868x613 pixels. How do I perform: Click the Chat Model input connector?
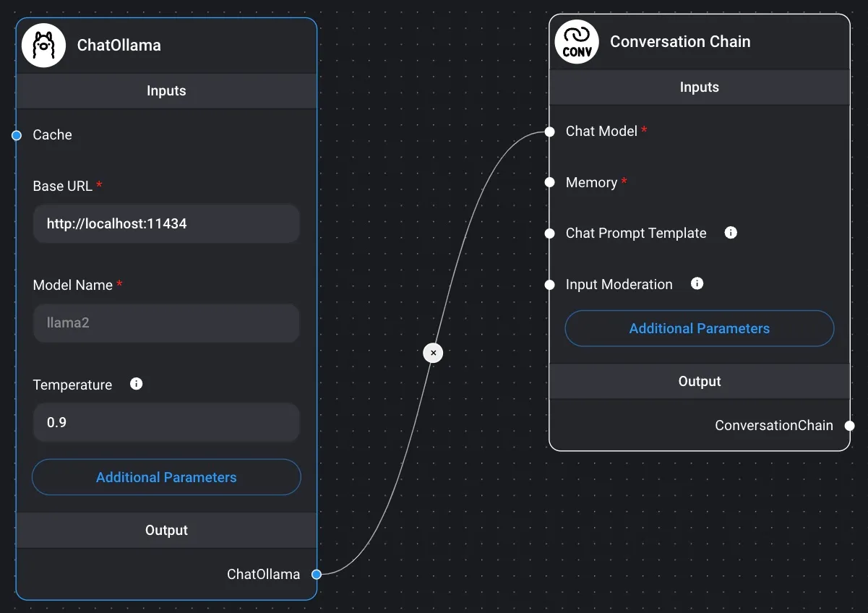(x=550, y=132)
